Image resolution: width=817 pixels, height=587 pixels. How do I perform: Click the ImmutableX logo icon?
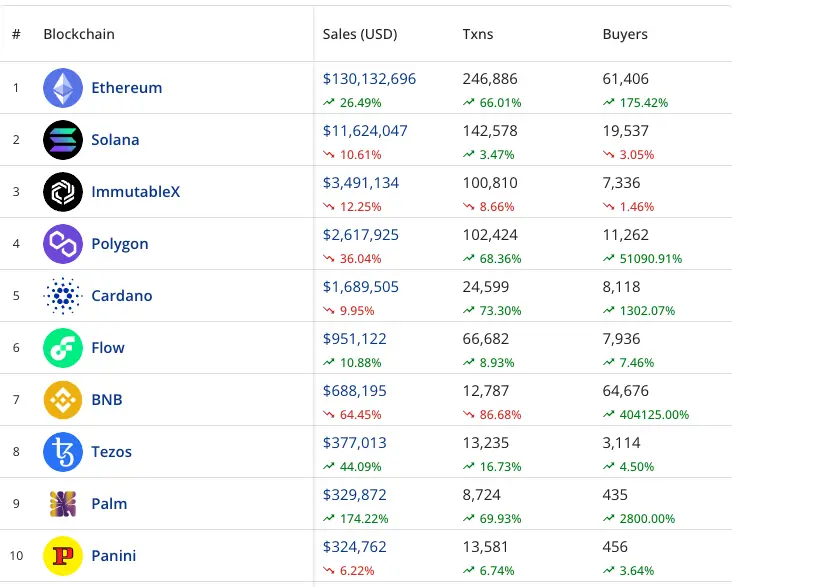(x=63, y=192)
